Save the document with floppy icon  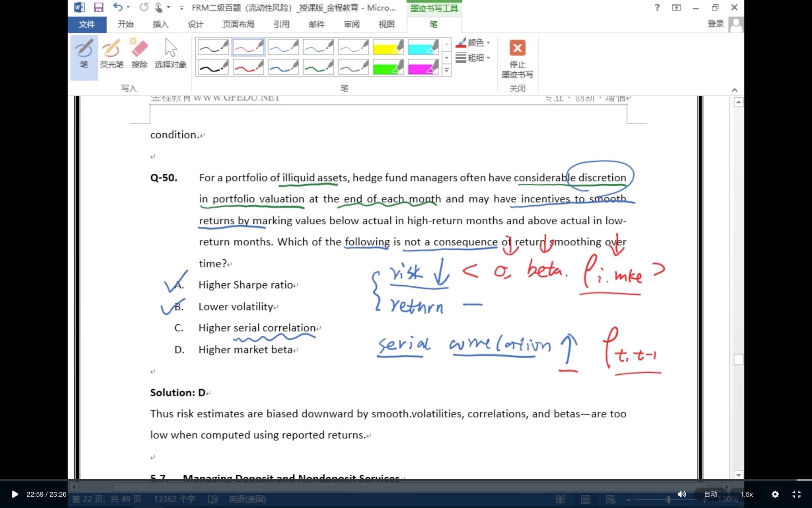(98, 7)
